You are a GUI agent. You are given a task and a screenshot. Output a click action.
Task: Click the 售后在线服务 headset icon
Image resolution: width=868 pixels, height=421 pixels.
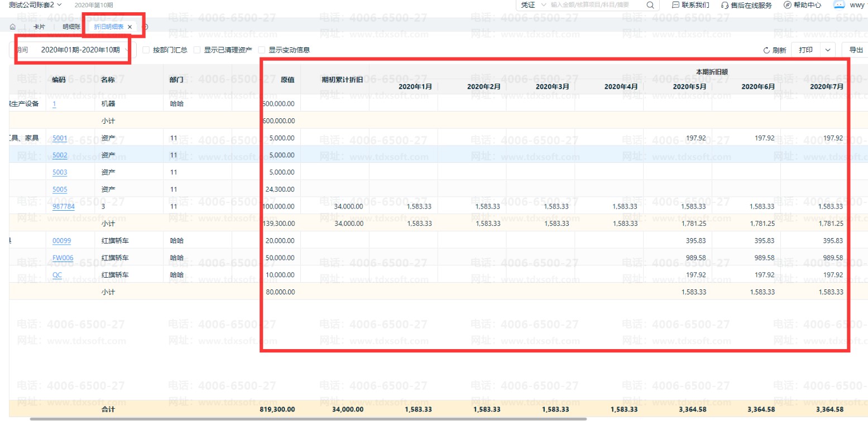pyautogui.click(x=725, y=5)
